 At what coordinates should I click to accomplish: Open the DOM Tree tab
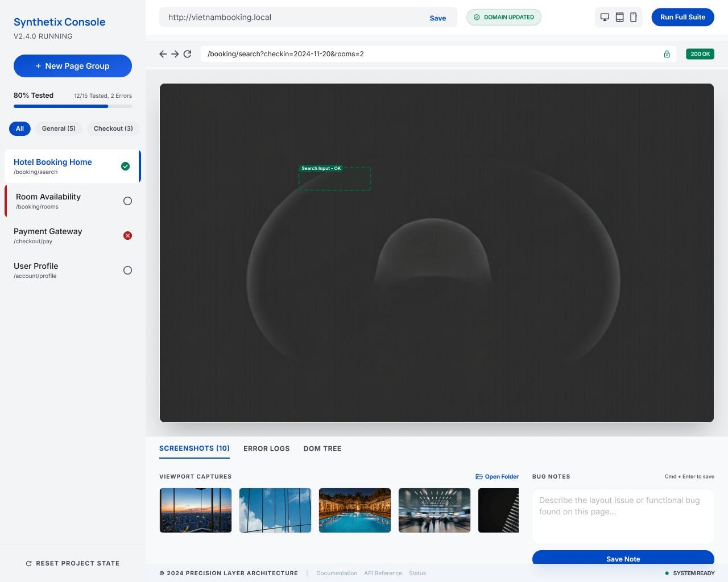(x=322, y=448)
